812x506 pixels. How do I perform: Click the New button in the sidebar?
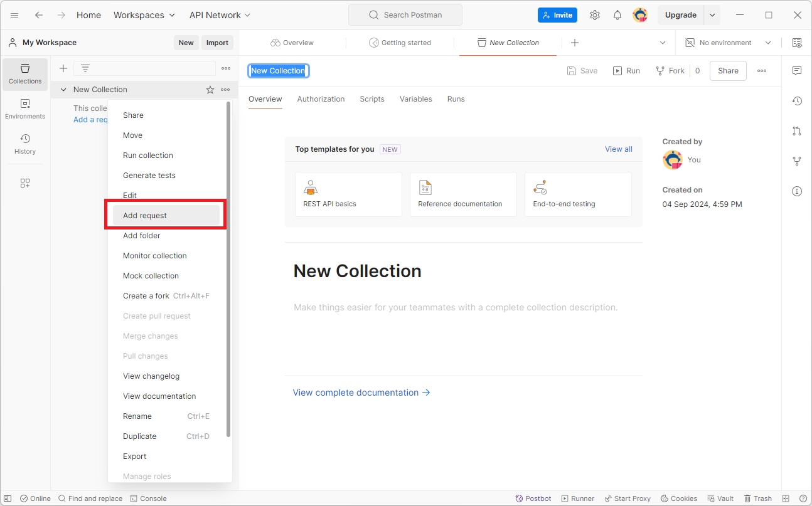(186, 43)
